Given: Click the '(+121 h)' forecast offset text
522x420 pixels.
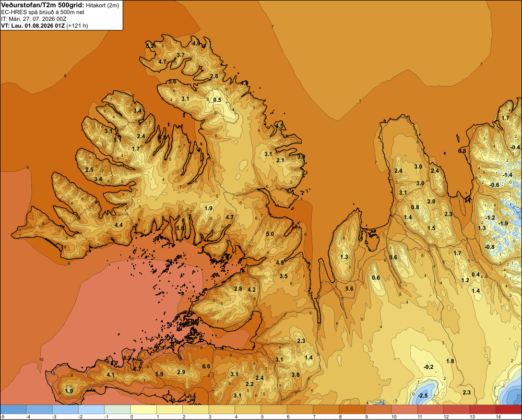Looking at the screenshot, I should [x=77, y=26].
